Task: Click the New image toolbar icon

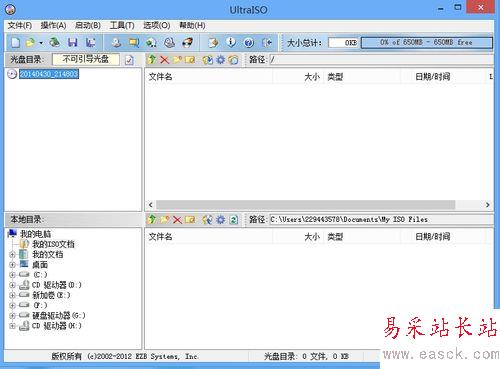Action: tap(15, 43)
